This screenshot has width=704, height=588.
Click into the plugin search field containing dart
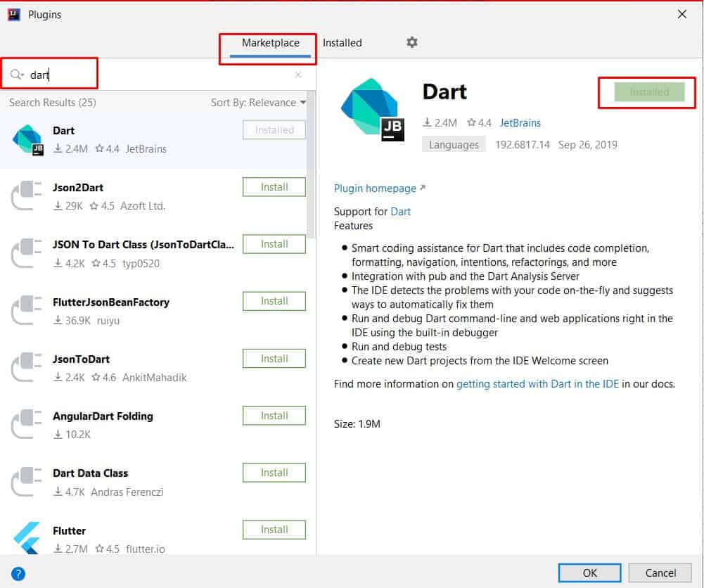[x=157, y=75]
